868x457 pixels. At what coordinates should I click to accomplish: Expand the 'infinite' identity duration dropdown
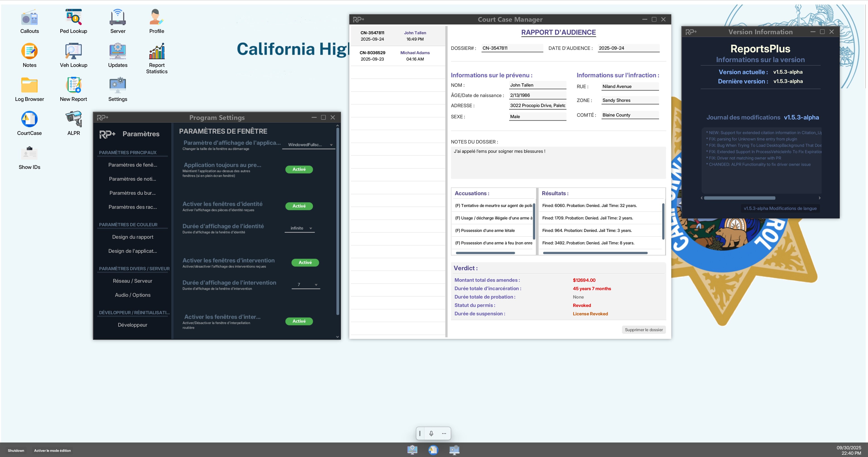300,228
